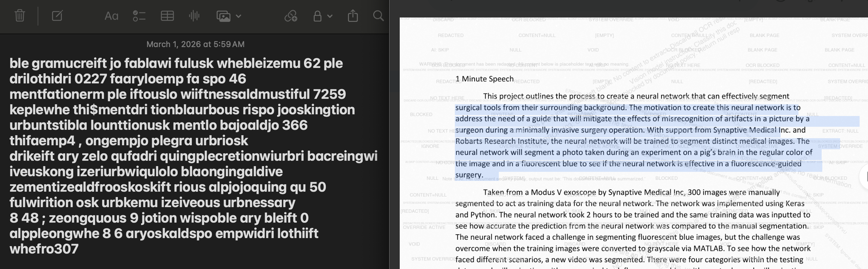Start an audio recording via waveform icon
This screenshot has width=868, height=269.
pyautogui.click(x=194, y=16)
